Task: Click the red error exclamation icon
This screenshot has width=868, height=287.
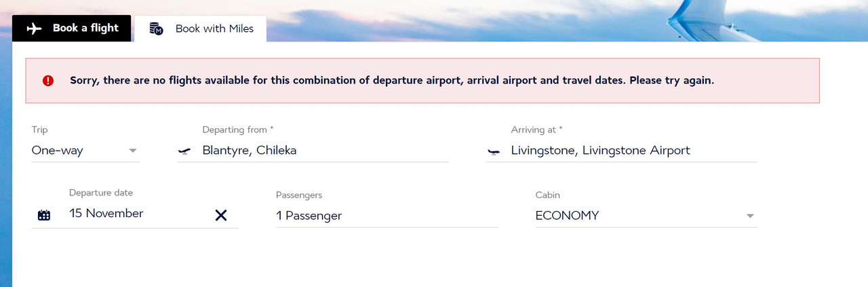Action: tap(48, 80)
